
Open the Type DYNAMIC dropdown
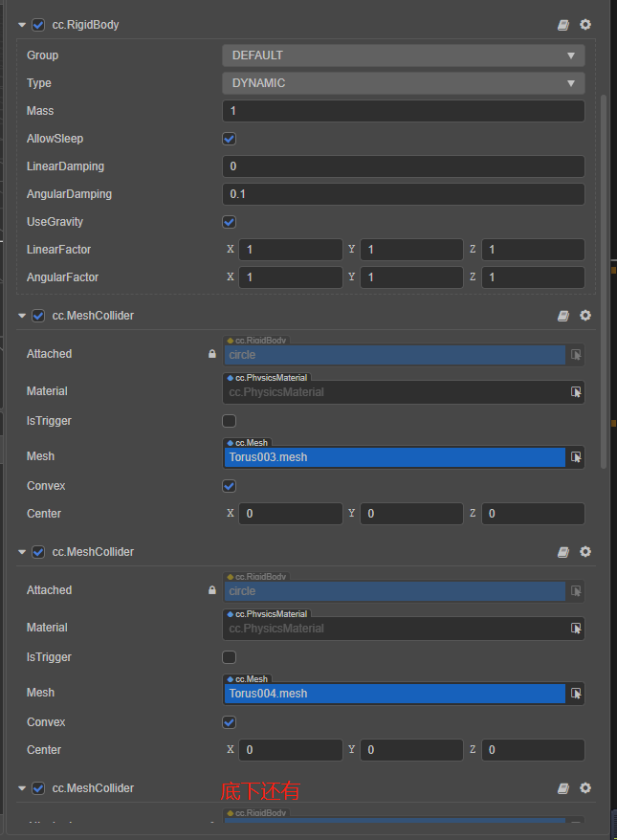pyautogui.click(x=403, y=83)
